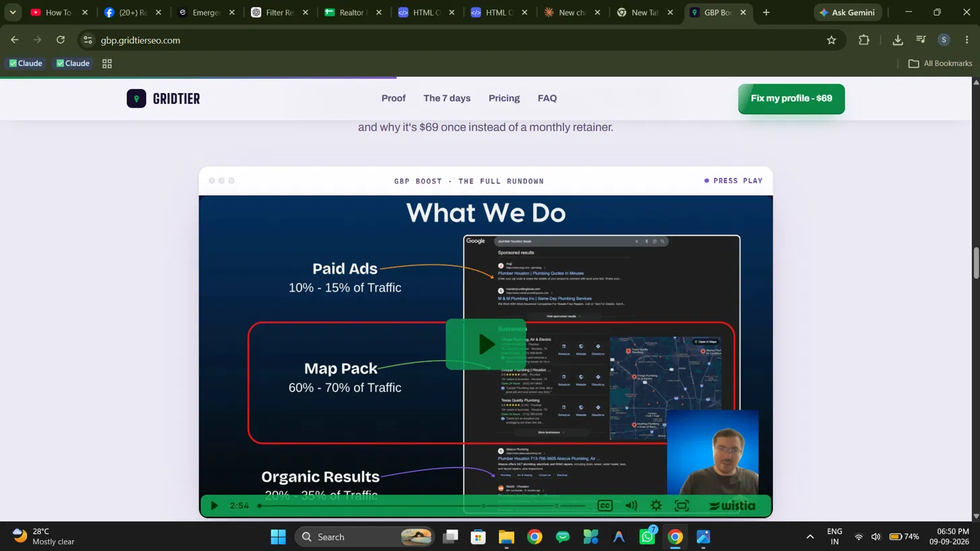Reload the current page
980x551 pixels.
(61, 40)
